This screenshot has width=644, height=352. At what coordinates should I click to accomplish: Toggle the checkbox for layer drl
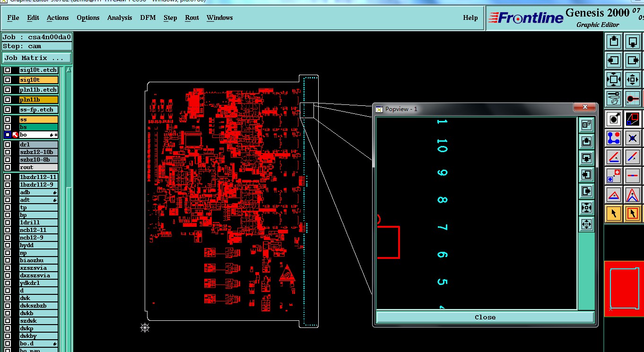click(8, 145)
